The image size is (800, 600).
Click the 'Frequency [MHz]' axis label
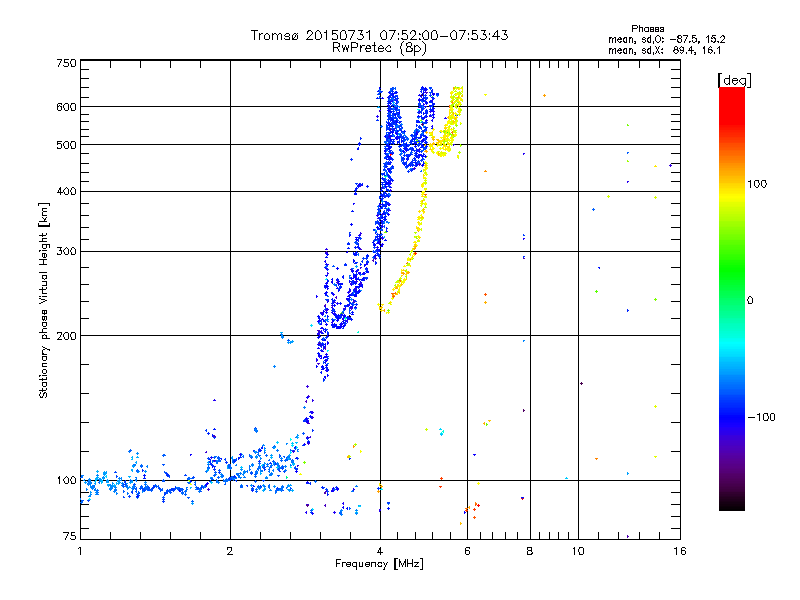pos(379,564)
